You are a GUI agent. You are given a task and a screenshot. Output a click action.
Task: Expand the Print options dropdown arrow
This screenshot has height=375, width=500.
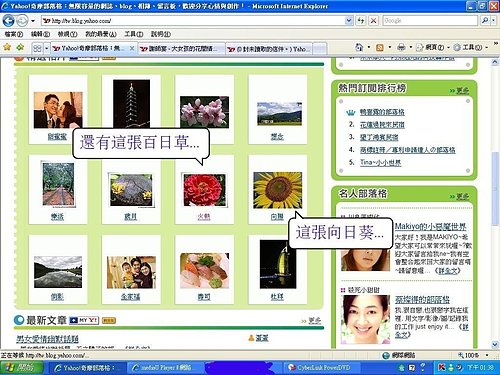point(410,47)
